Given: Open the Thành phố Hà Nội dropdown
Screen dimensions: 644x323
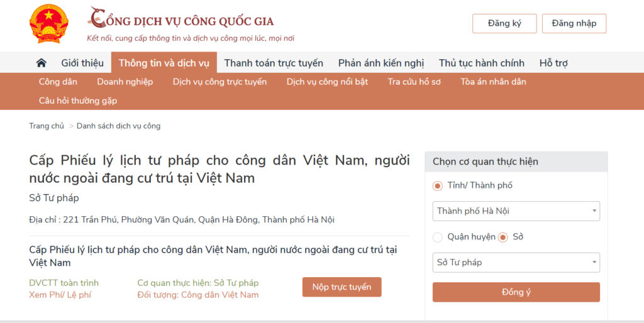Looking at the screenshot, I should (516, 211).
